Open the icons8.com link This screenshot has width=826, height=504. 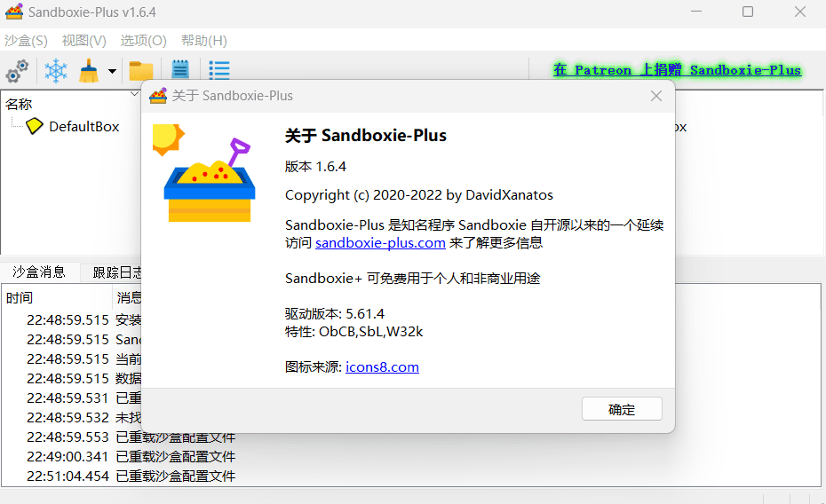(383, 366)
